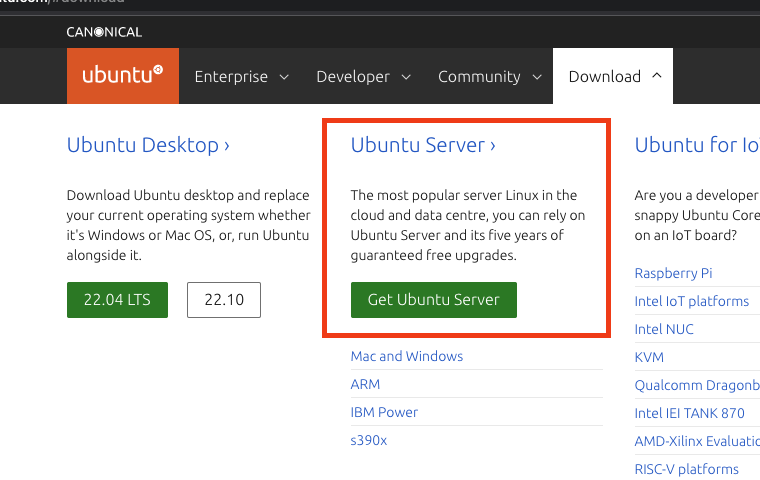This screenshot has height=480, width=760.
Task: Collapse the Download menu chevron
Action: click(657, 75)
